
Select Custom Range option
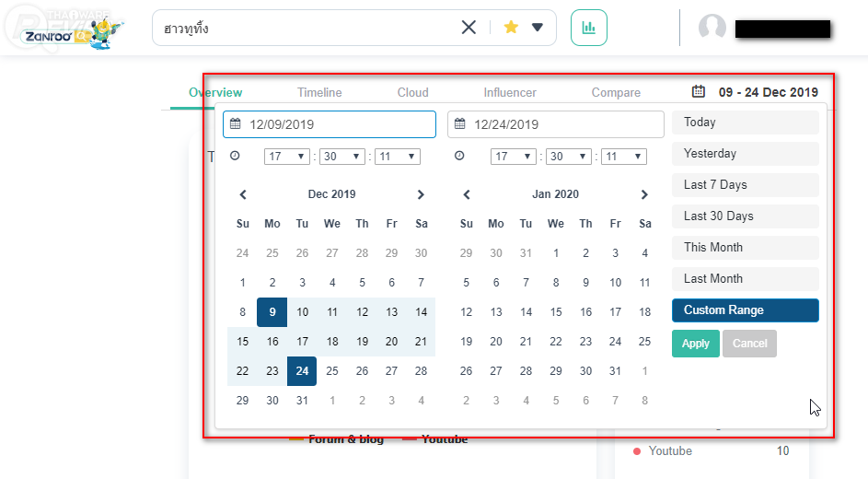pyautogui.click(x=745, y=310)
